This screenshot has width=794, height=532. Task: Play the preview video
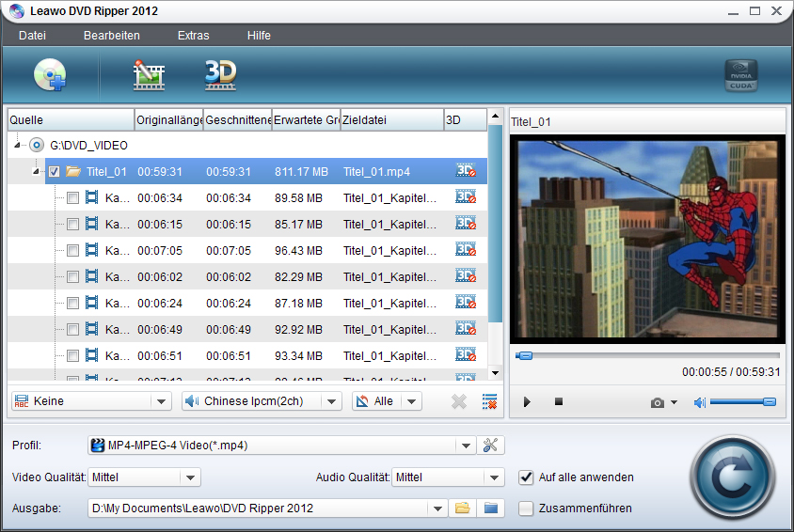(x=527, y=402)
